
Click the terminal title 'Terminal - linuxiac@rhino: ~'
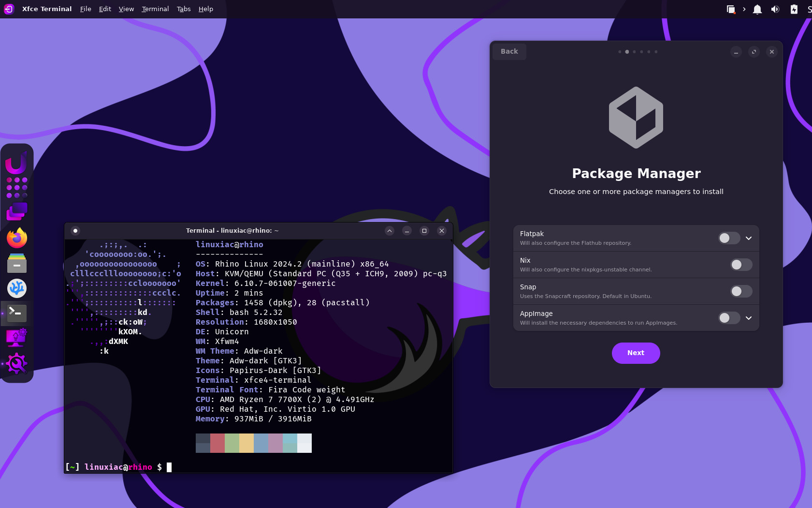point(232,231)
